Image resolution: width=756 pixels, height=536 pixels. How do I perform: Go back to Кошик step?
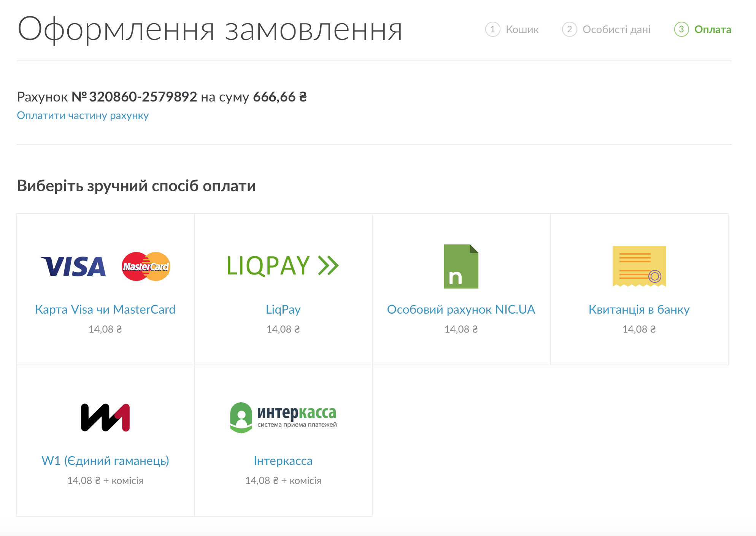click(522, 30)
